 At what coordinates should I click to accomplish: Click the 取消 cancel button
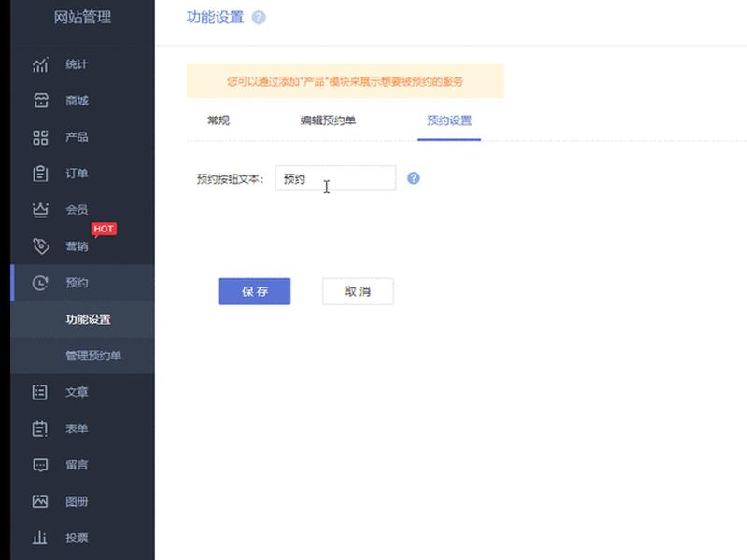[x=358, y=291]
